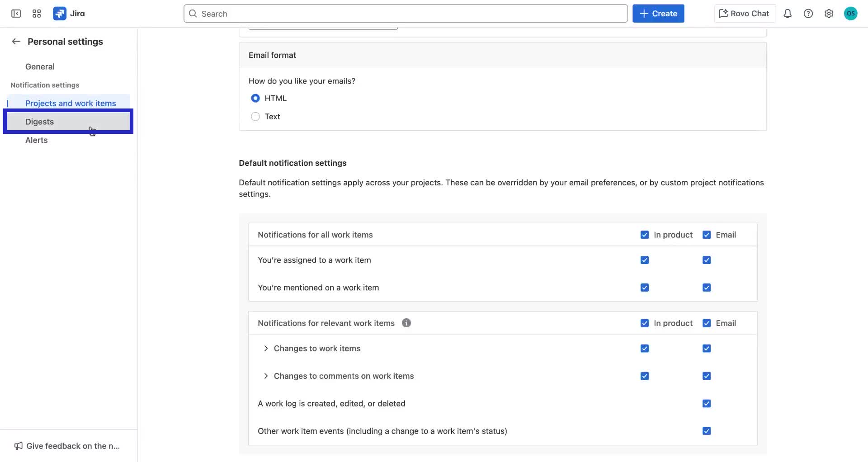The width and height of the screenshot is (868, 462).
Task: Click the Jira logo
Action: [70, 14]
